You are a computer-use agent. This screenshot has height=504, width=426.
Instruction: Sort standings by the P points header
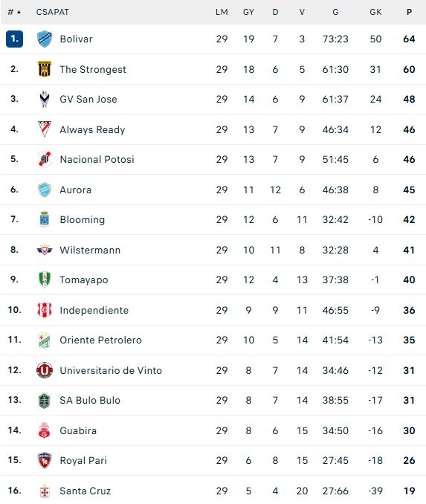[x=409, y=12]
